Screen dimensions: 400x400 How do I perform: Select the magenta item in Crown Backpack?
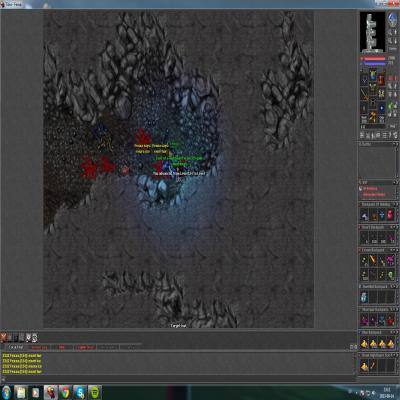coord(390,259)
